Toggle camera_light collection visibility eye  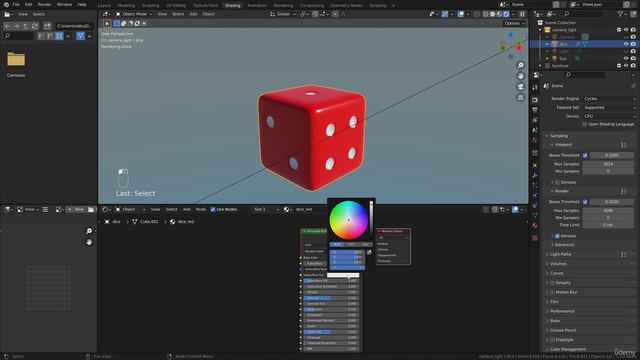[626, 30]
